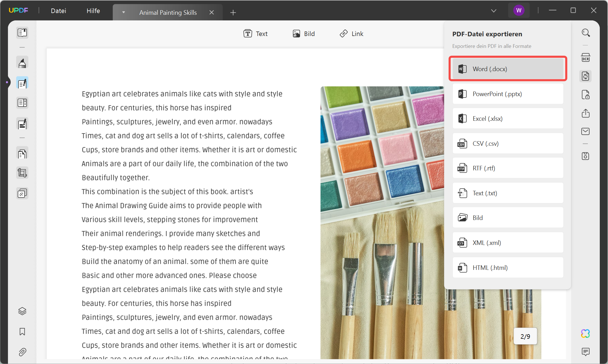Click the Protect PDF lock icon
Viewport: 608px width, 364px height.
(585, 95)
